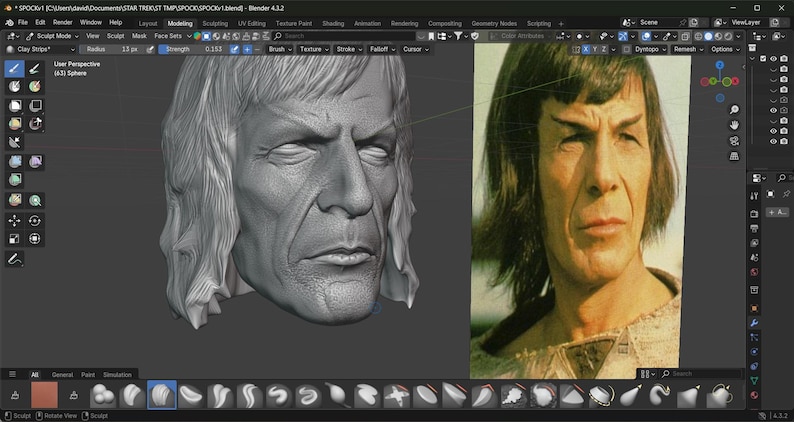The image size is (794, 422).
Task: Open the Brush settings dropdown
Action: coord(280,49)
